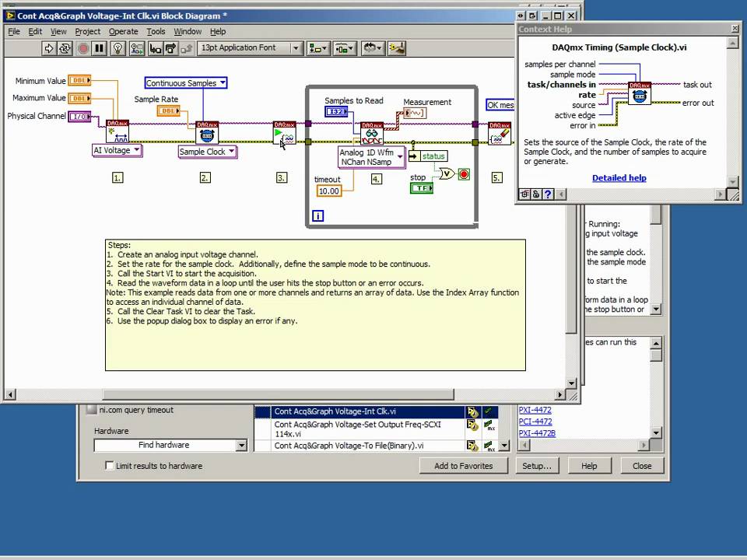Open the Sample Clock polymorphic selector
The width and height of the screenshot is (747, 560).
(207, 152)
